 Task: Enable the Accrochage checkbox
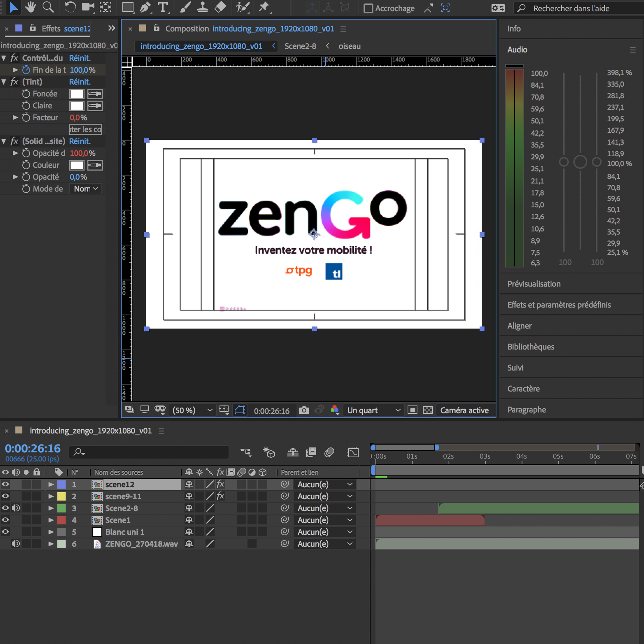click(x=368, y=8)
